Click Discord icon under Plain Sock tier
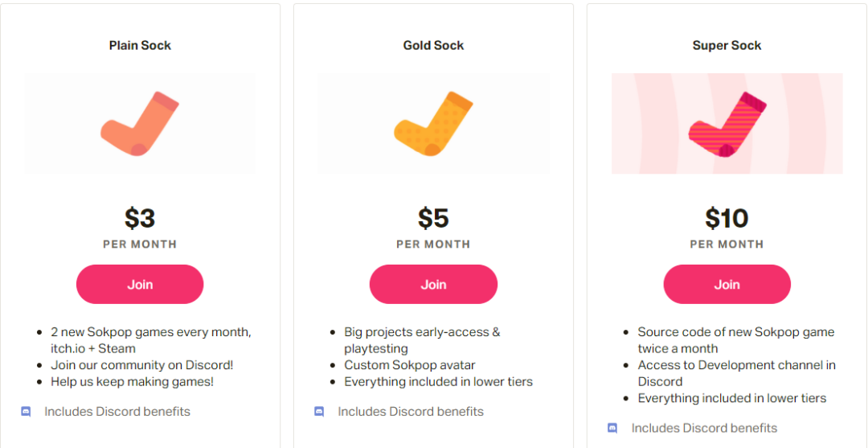Image resolution: width=868 pixels, height=448 pixels. [x=26, y=412]
